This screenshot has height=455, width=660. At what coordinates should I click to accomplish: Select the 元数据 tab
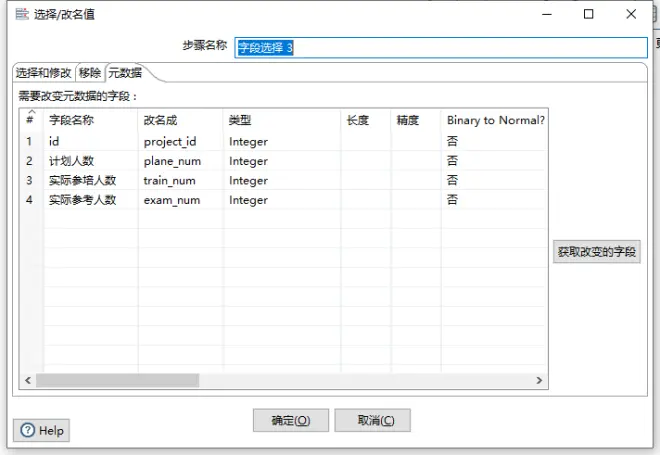tap(125, 73)
